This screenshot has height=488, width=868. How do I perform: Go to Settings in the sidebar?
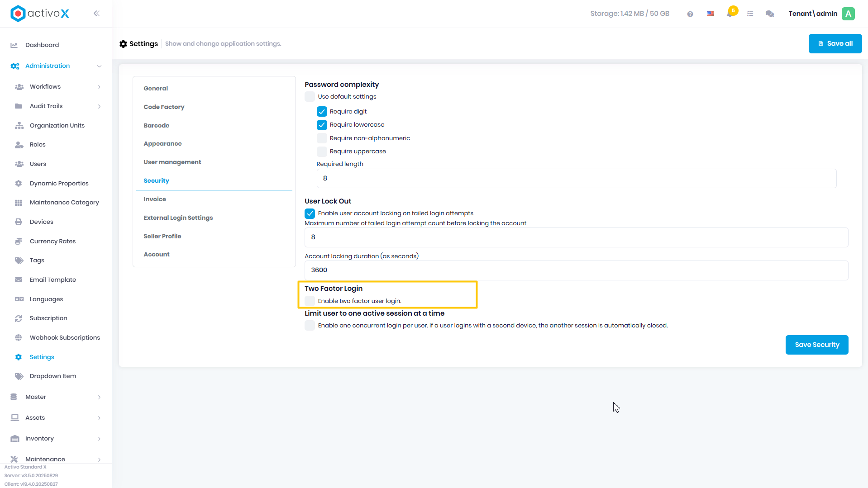[x=42, y=357]
